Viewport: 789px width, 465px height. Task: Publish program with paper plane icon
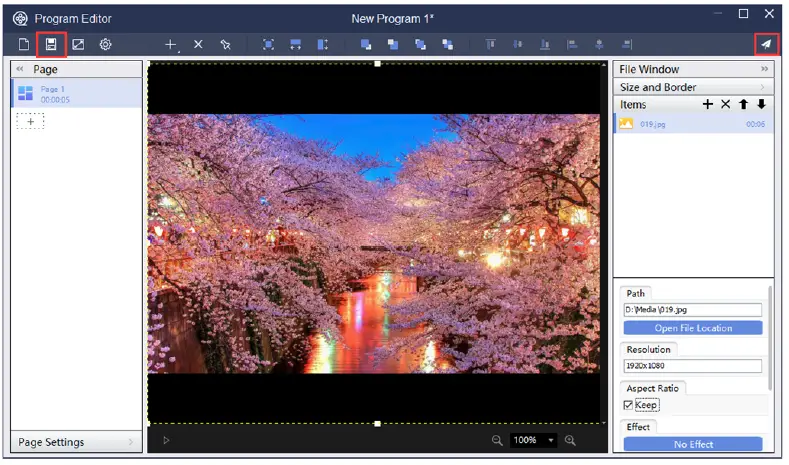766,44
